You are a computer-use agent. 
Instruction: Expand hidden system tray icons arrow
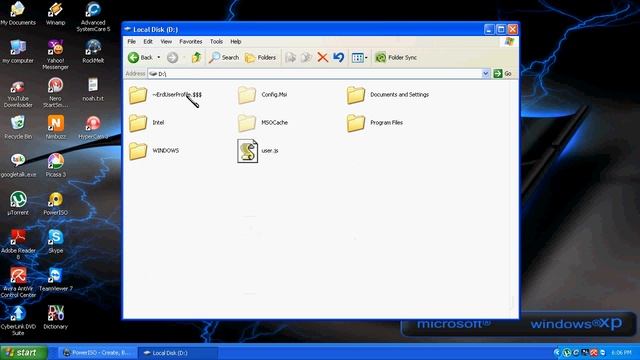557,352
